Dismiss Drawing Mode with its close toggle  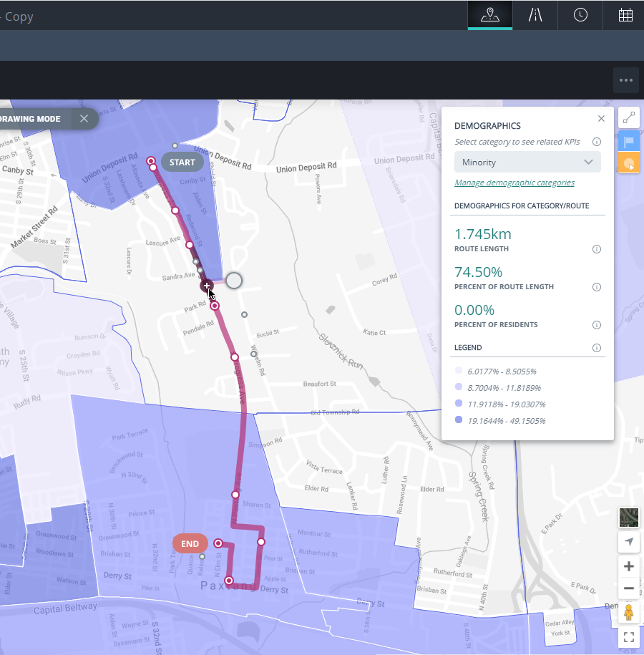pos(84,119)
